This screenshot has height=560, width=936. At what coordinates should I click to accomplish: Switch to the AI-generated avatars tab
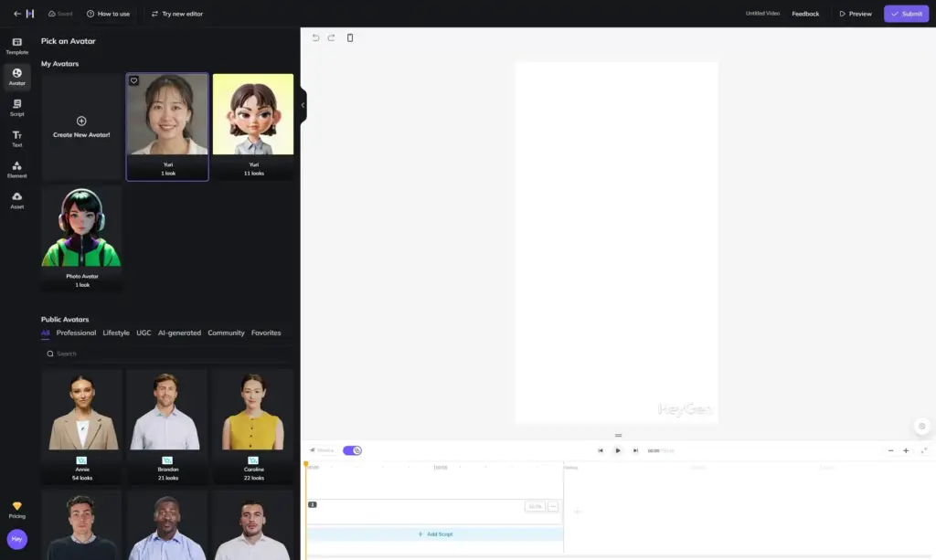[x=179, y=333]
